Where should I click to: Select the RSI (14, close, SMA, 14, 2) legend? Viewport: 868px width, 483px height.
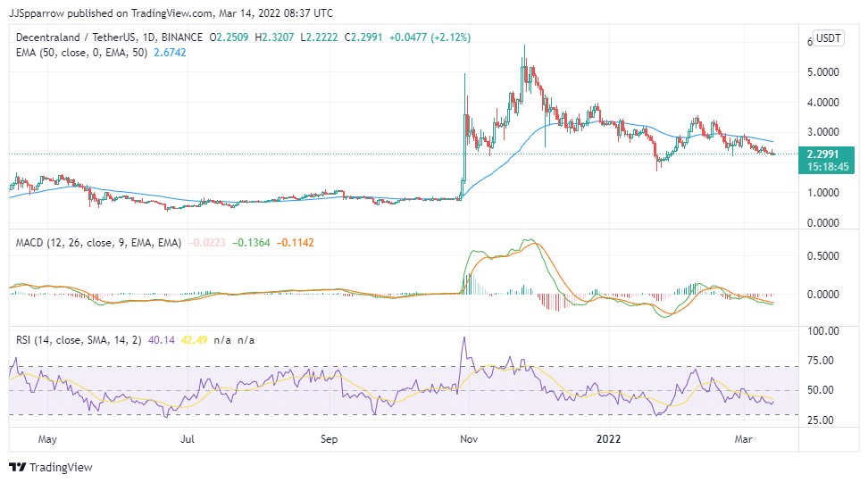tap(79, 340)
